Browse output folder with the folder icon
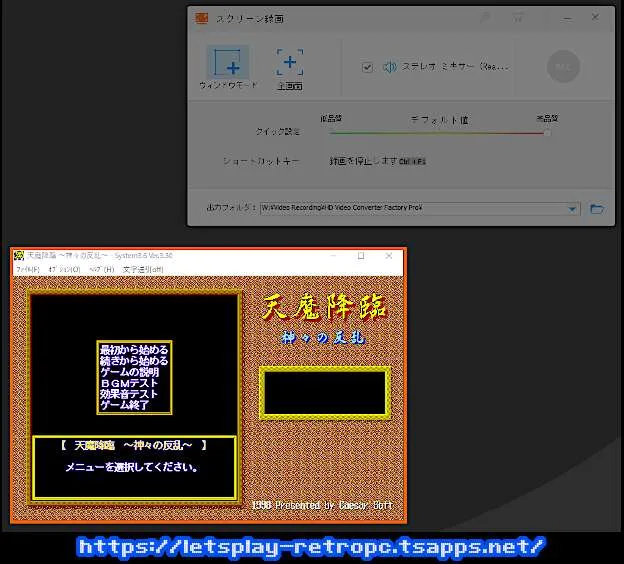This screenshot has height=564, width=624. point(597,209)
